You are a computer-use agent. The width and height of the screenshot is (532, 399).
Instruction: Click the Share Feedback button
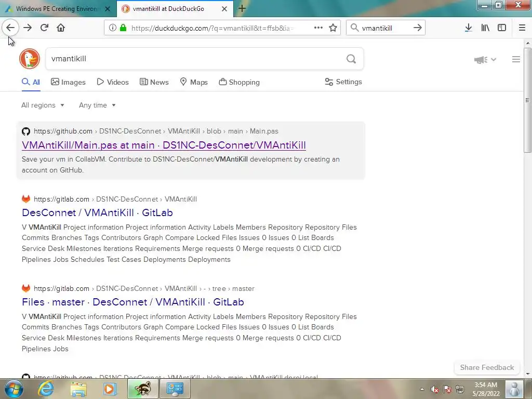coord(487,367)
